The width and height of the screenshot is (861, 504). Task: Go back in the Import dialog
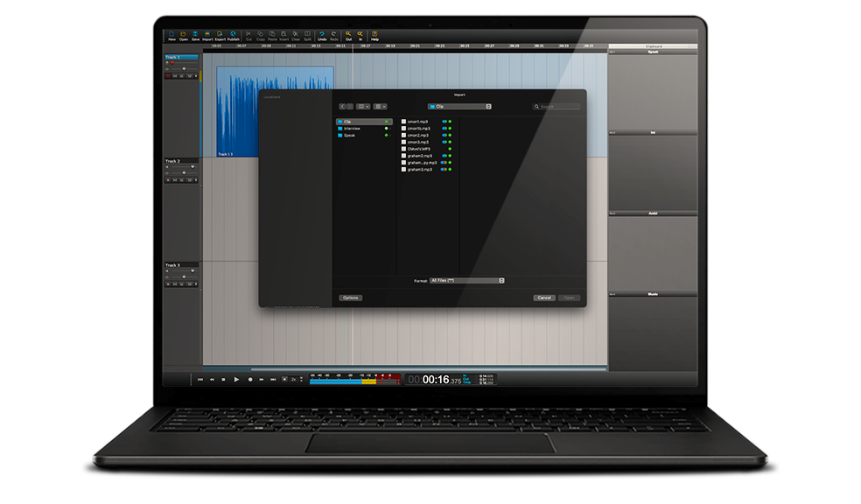click(x=343, y=107)
